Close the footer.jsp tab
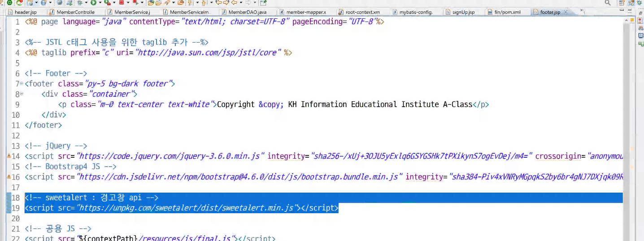644x241 pixels. click(x=566, y=12)
